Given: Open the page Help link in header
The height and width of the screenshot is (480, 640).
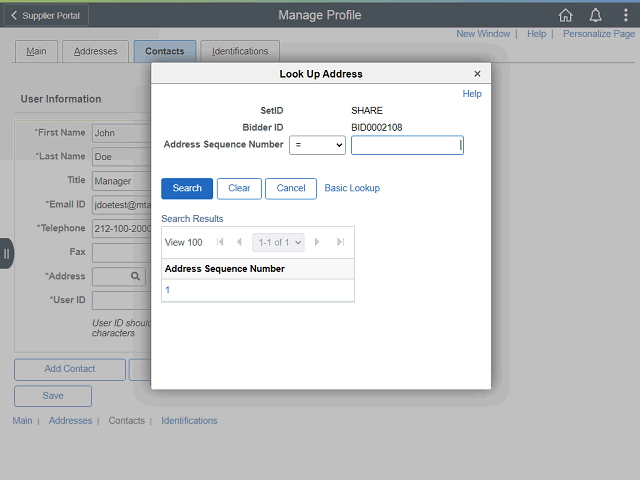Looking at the screenshot, I should tap(536, 34).
